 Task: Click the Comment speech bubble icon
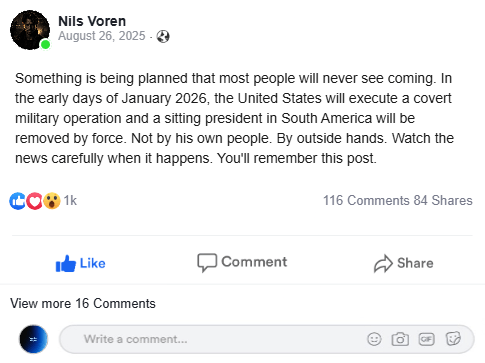pyautogui.click(x=207, y=262)
